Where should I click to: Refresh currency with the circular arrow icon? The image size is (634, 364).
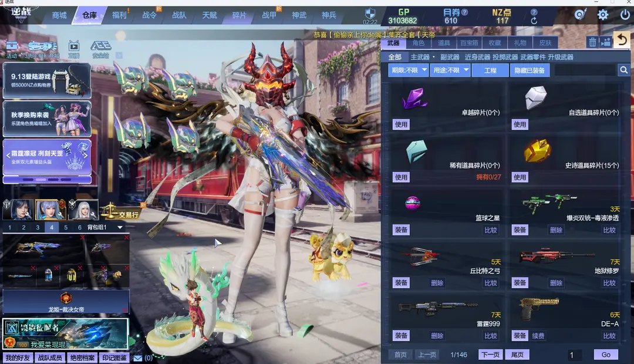534,21
